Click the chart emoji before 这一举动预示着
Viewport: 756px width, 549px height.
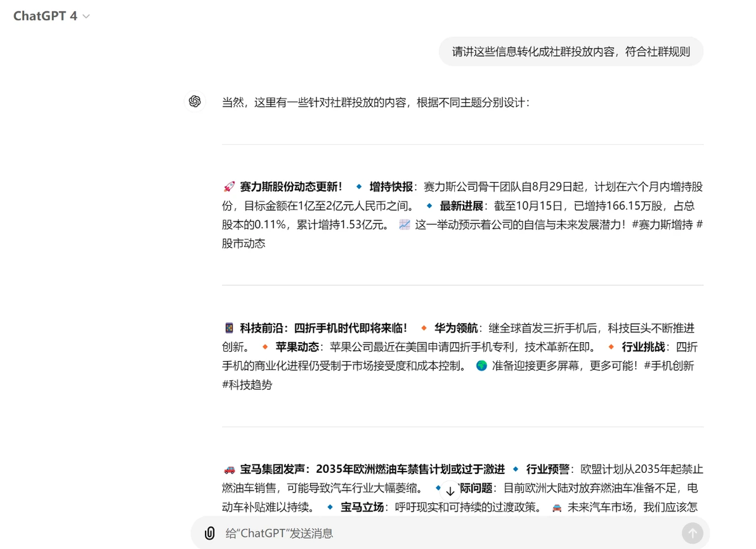pos(405,224)
